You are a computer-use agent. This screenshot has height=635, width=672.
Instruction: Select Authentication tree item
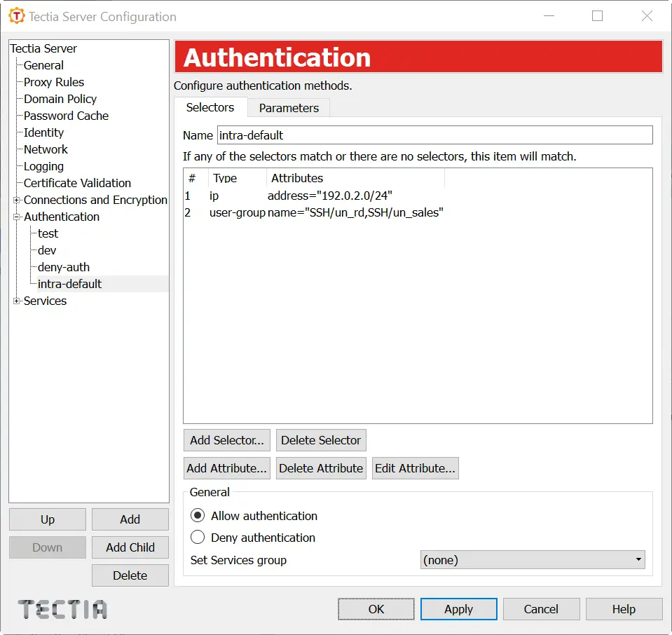coord(61,217)
